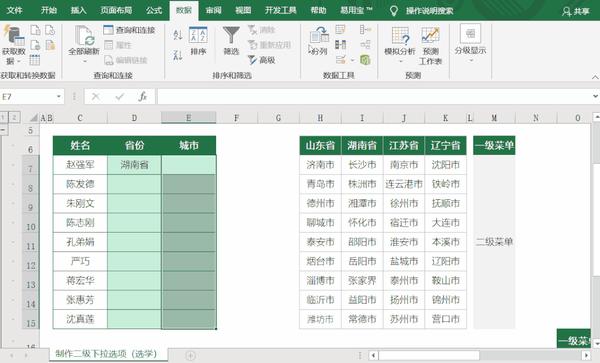Click the formula bar cancel X icon
Image resolution: width=600 pixels, height=363 pixels.
point(96,97)
